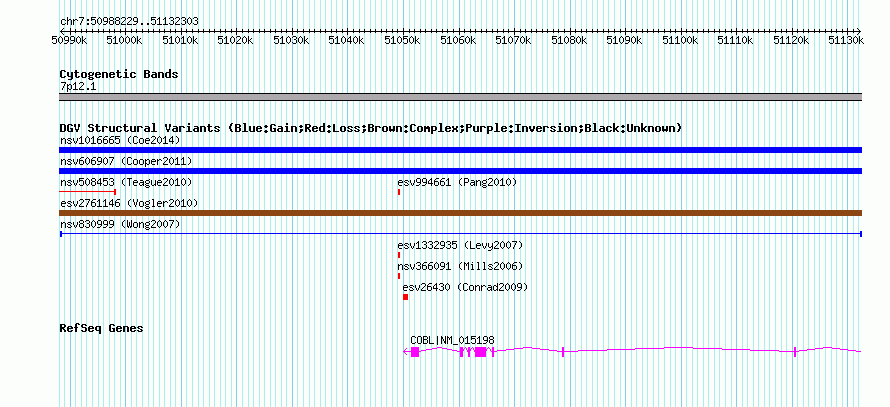Click the 51080k ruler tick label
890x407 pixels.
(569, 40)
